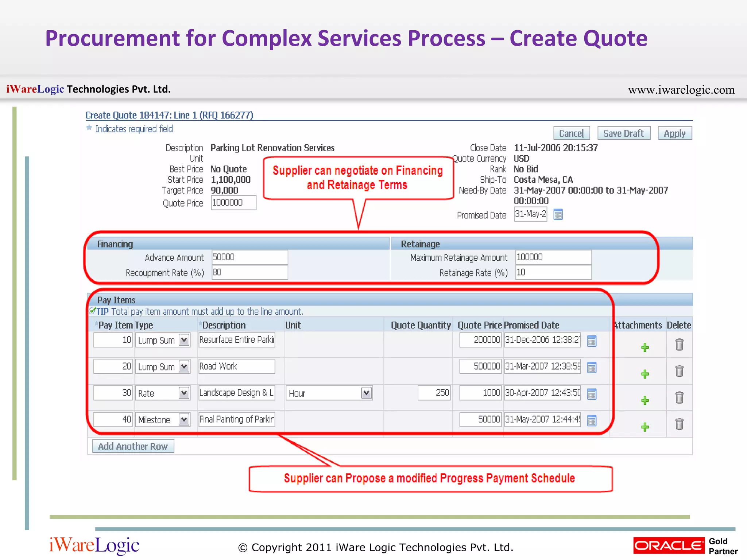Expand Type dropdown for pay item 20
This screenshot has height=560, width=747.
[x=184, y=366]
